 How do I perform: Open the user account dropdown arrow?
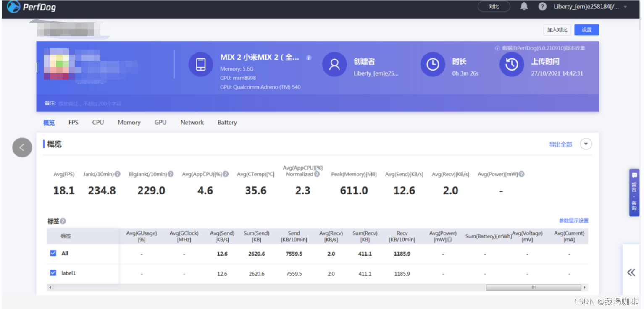tap(625, 7)
